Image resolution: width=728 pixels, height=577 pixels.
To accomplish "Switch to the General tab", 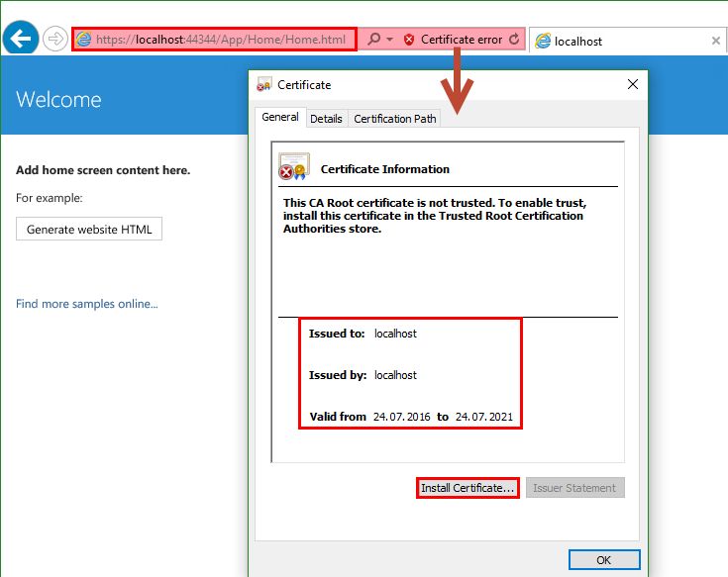I will click(279, 117).
